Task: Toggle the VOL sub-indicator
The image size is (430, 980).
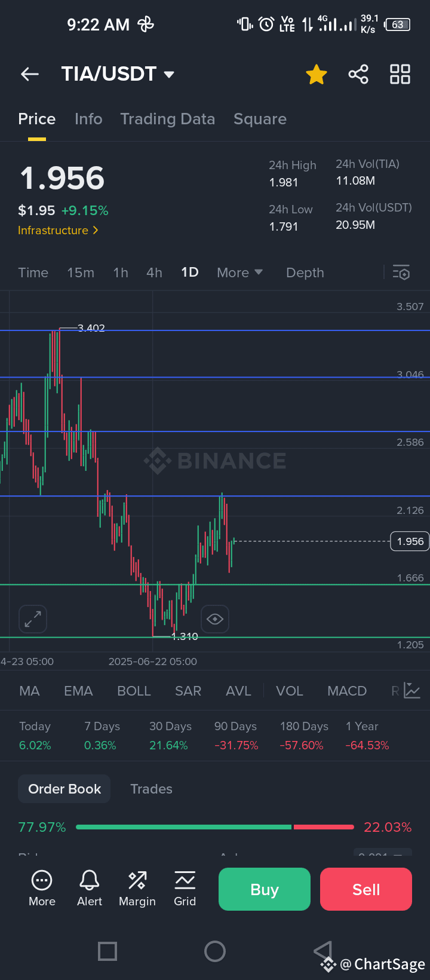Action: tap(290, 691)
